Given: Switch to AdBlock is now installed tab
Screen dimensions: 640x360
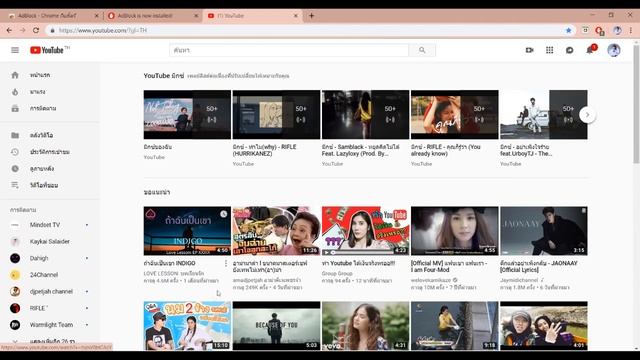Looking at the screenshot, I should 152,16.
